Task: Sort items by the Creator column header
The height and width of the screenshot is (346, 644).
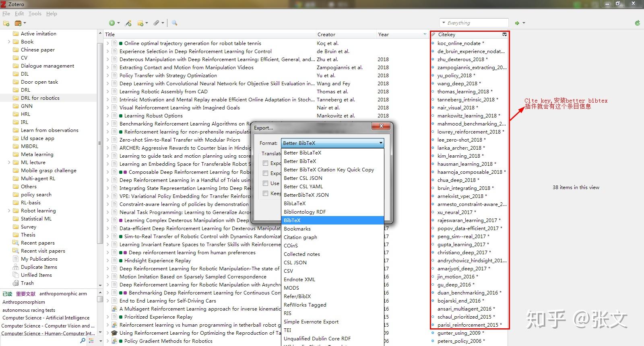Action: (346, 35)
